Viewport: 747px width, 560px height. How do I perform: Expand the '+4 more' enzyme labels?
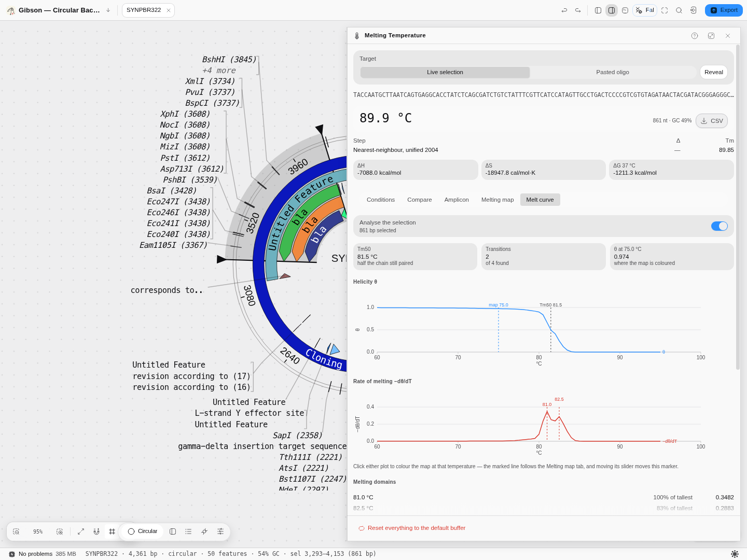(219, 71)
